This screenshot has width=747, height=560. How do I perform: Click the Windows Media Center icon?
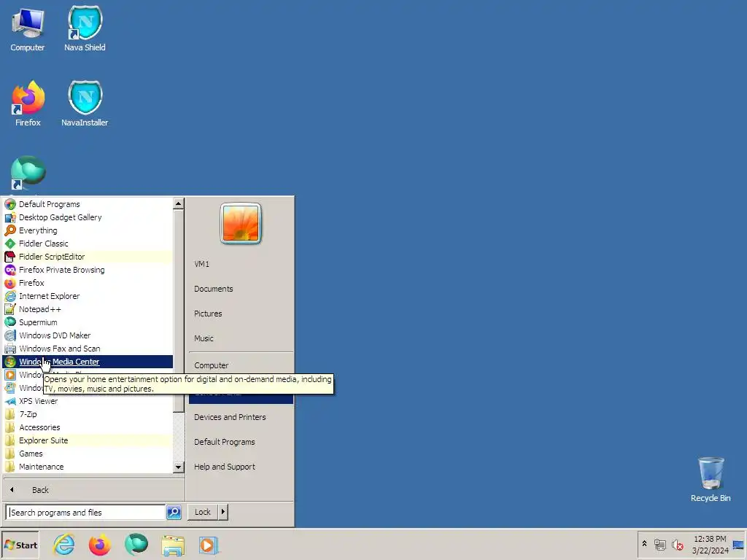[10, 362]
